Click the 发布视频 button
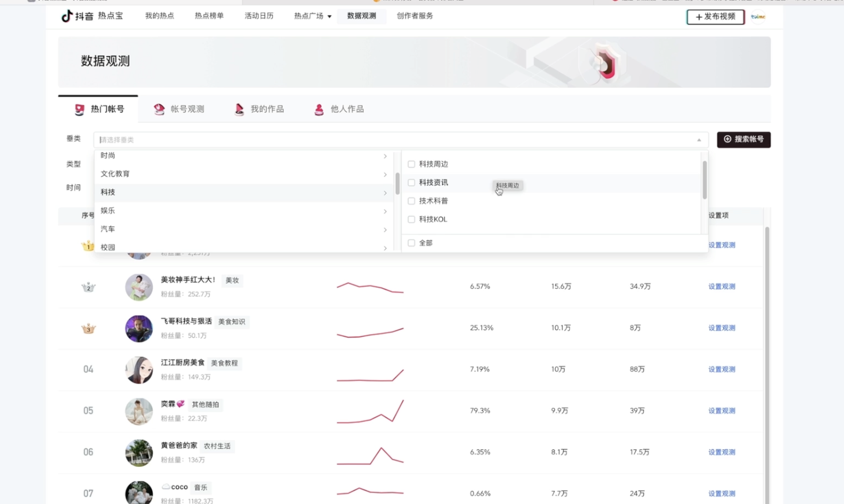Image resolution: width=844 pixels, height=504 pixels. coord(716,17)
